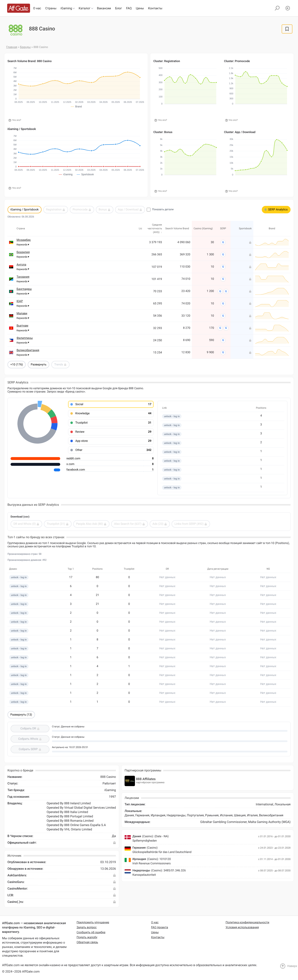Open Google SERP icon in Великобритания row

tap(223, 352)
